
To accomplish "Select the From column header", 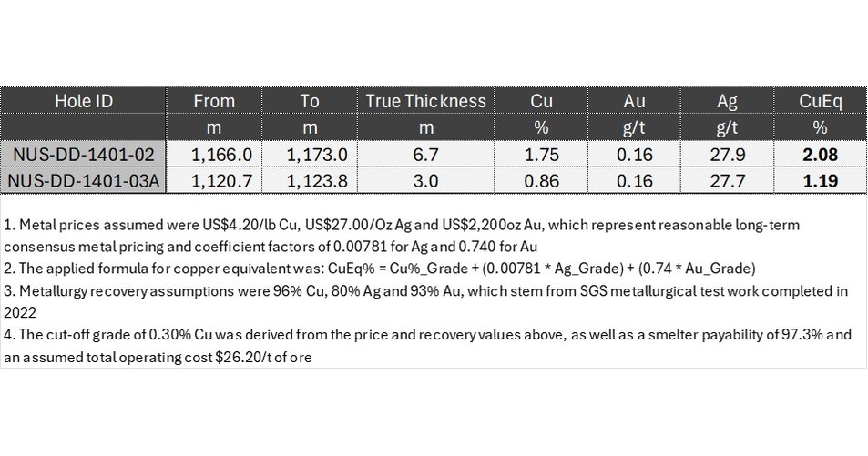I will (x=214, y=101).
